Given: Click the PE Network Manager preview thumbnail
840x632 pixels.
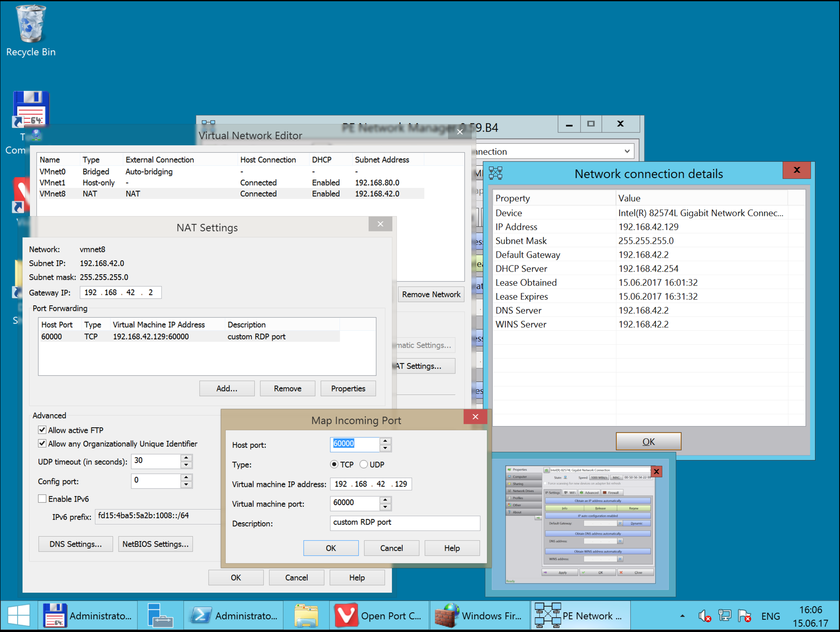Looking at the screenshot, I should pyautogui.click(x=580, y=525).
